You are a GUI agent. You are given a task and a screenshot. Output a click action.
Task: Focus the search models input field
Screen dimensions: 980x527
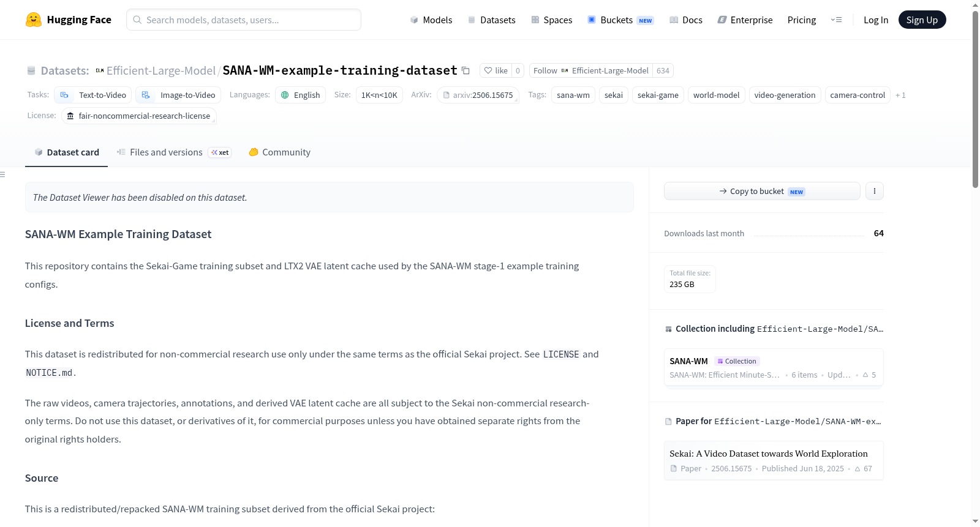coord(244,20)
